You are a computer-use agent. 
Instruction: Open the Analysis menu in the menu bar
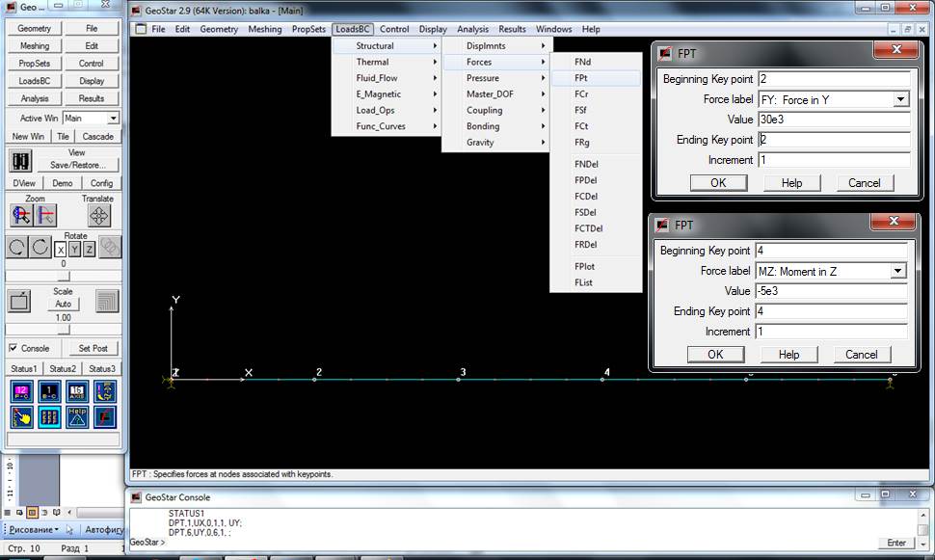[472, 29]
